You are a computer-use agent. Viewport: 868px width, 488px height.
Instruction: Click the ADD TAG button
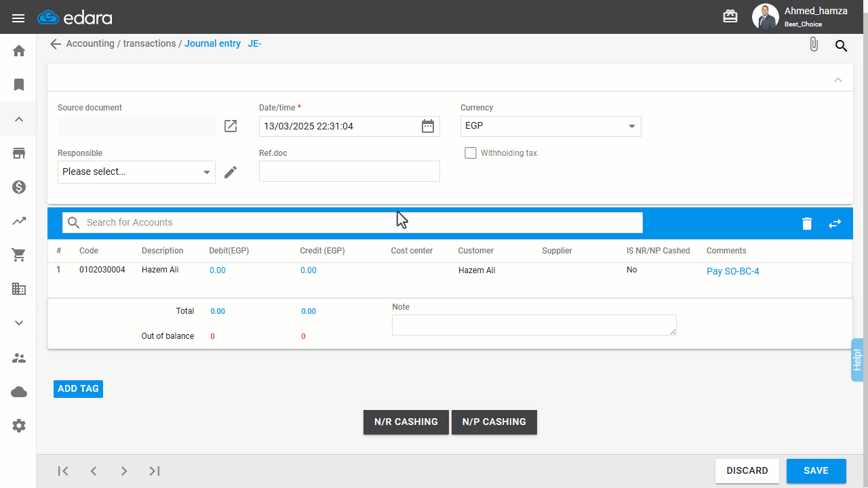[78, 389]
